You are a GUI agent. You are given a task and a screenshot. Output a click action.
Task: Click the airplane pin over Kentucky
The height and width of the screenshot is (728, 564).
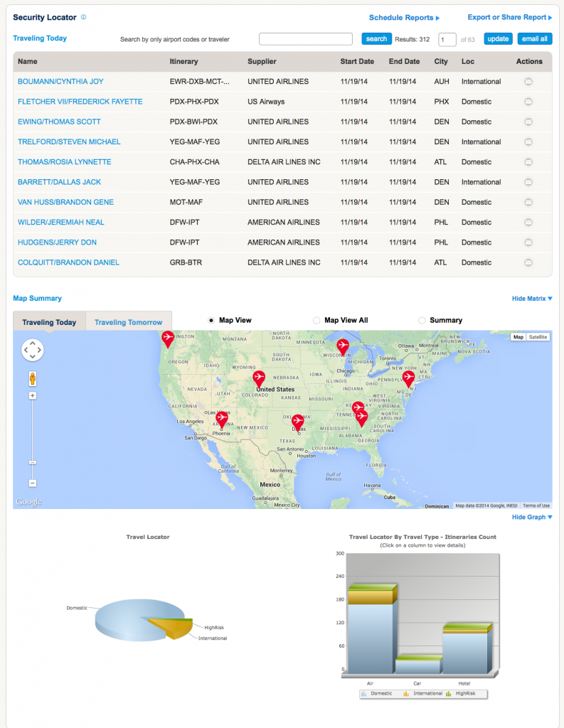(x=357, y=407)
